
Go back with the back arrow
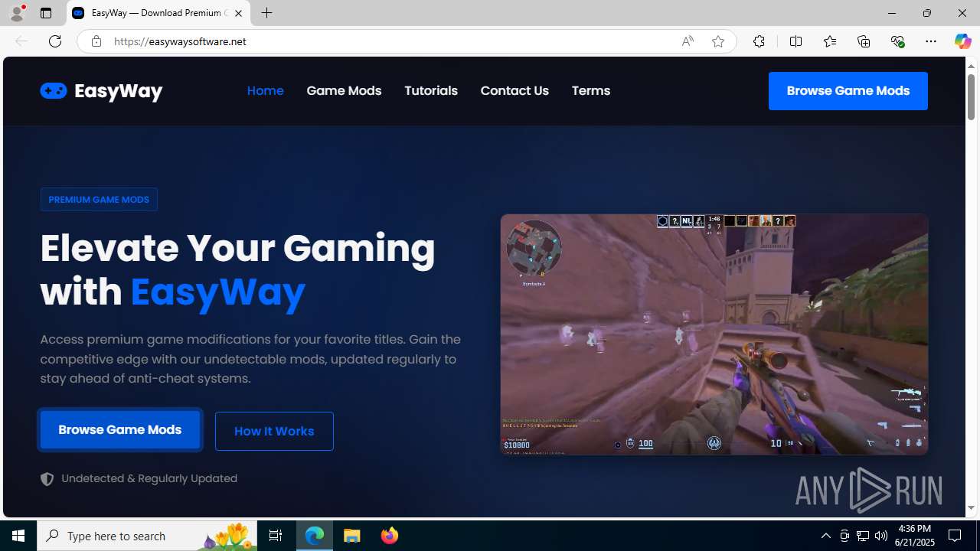[x=21, y=41]
